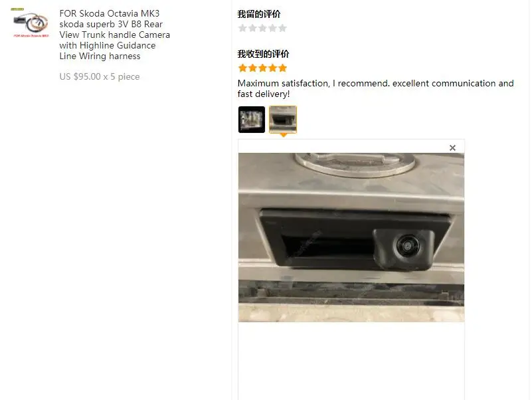Viewport: 532px width, 400px height.
Task: Click the fifth orange star of received review
Action: (x=283, y=68)
